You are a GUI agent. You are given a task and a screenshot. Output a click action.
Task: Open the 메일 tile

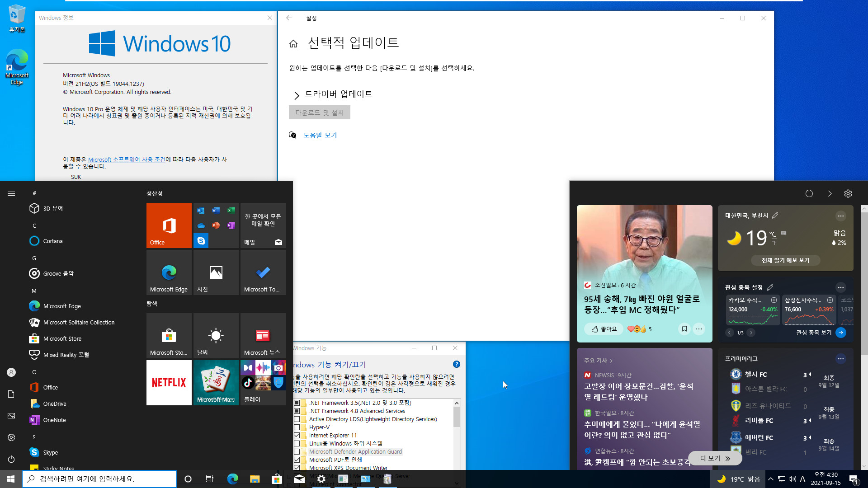pyautogui.click(x=263, y=225)
